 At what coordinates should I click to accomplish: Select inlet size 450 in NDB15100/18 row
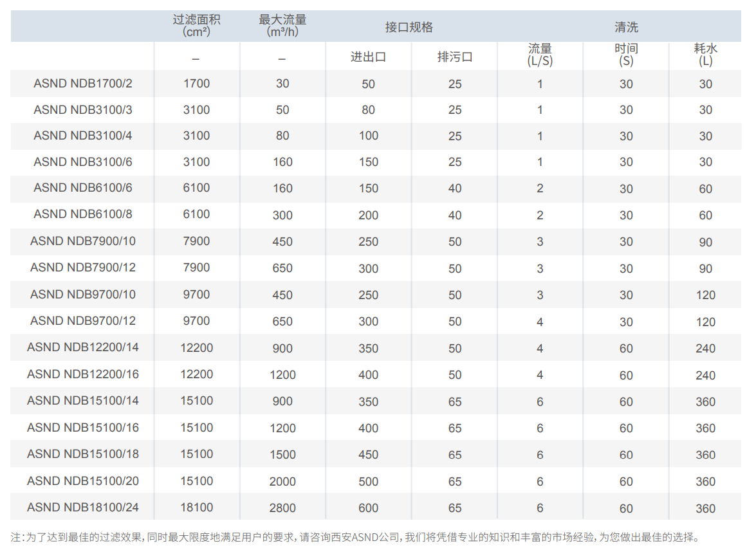click(369, 455)
